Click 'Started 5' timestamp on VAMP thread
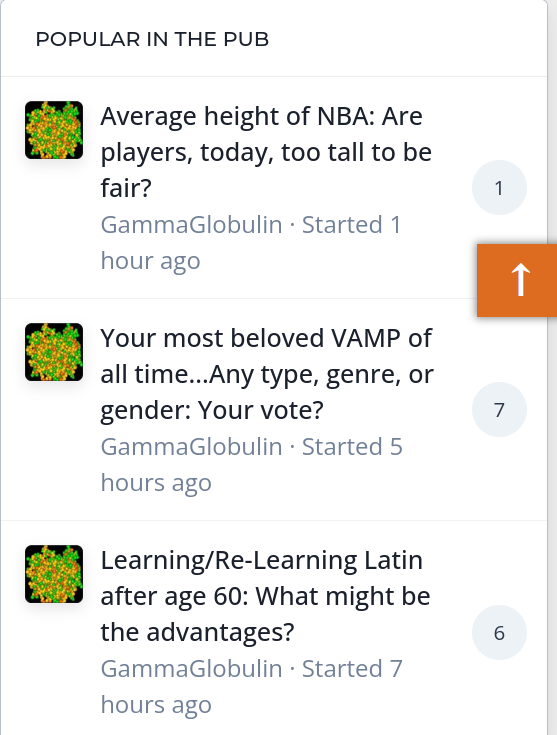Viewport: 557px width, 735px height. click(352, 446)
